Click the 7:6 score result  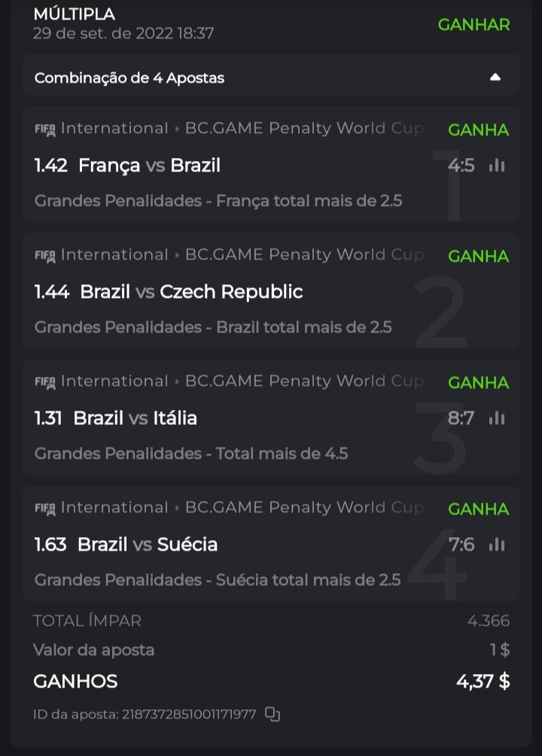click(461, 545)
